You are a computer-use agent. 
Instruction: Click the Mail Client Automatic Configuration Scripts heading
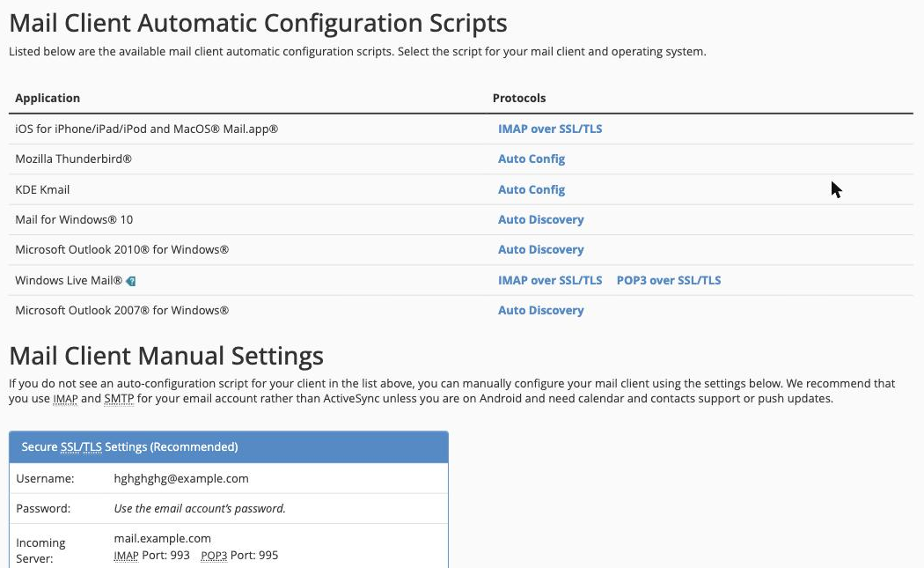pos(258,23)
